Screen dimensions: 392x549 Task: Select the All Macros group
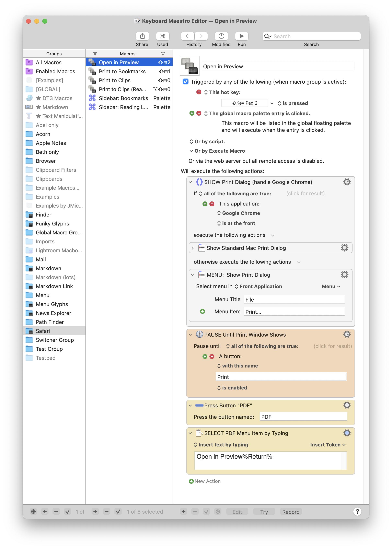pos(54,62)
